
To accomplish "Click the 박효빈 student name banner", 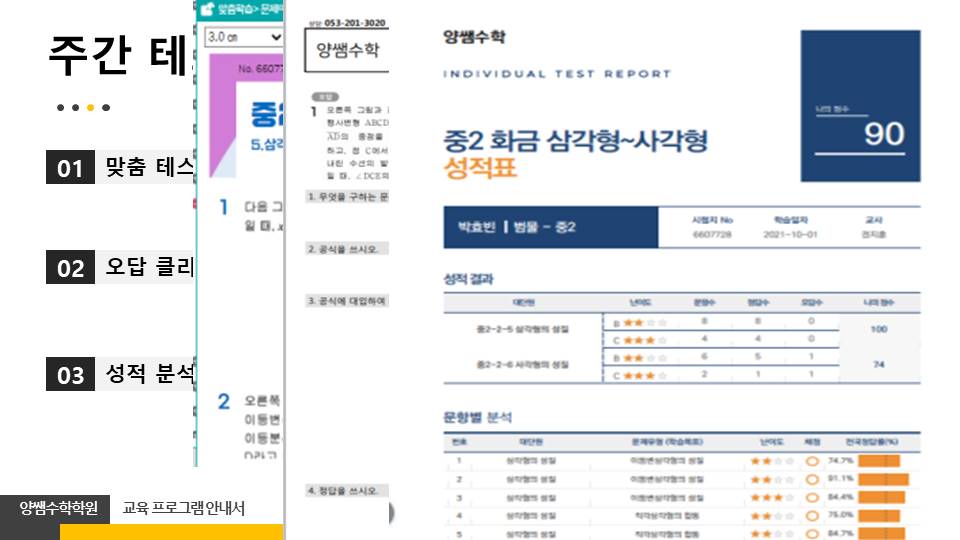I will coord(551,227).
